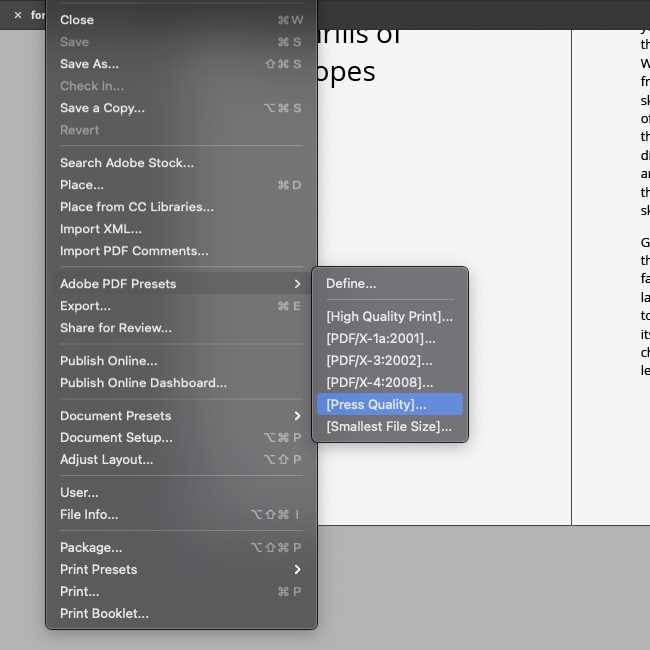The height and width of the screenshot is (650, 650).
Task: Choose [PDF/X-4:2008]... preset
Action: click(x=390, y=383)
